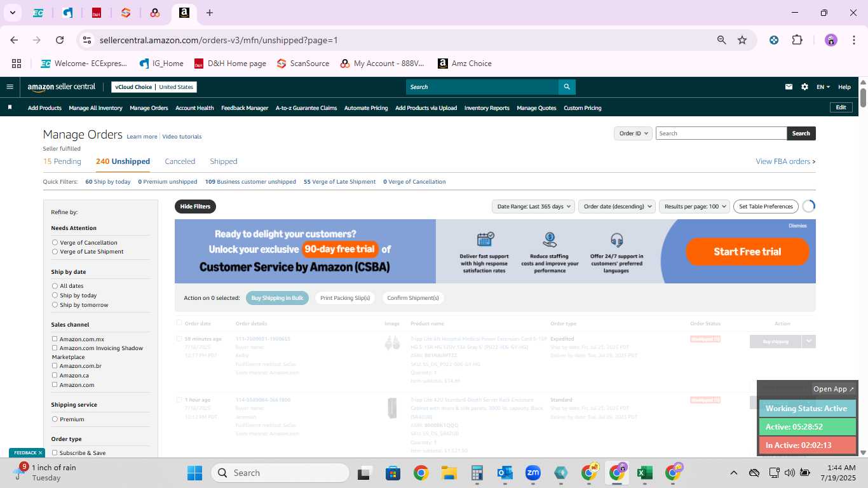Click the blue extension icon beside the star

[x=774, y=40]
